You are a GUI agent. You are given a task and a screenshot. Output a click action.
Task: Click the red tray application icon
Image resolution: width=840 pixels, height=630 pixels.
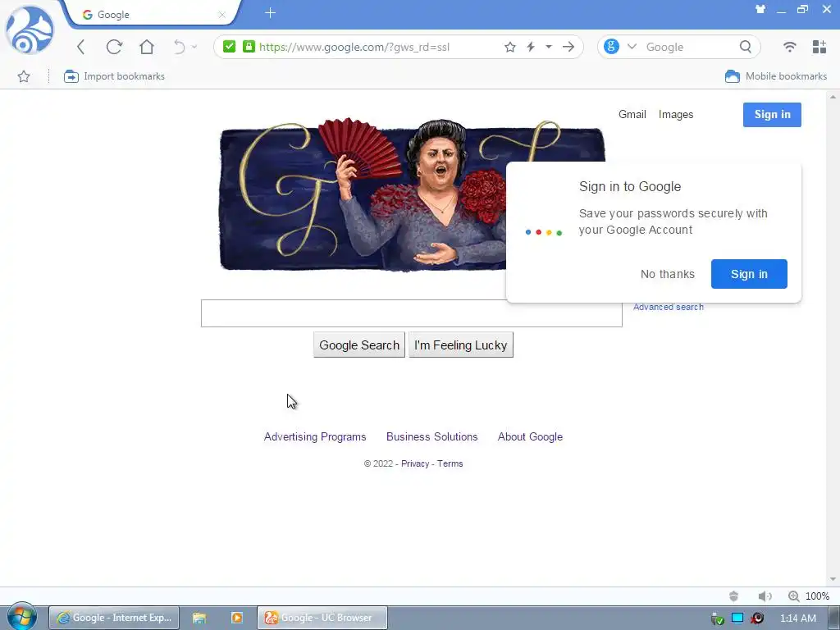click(757, 619)
